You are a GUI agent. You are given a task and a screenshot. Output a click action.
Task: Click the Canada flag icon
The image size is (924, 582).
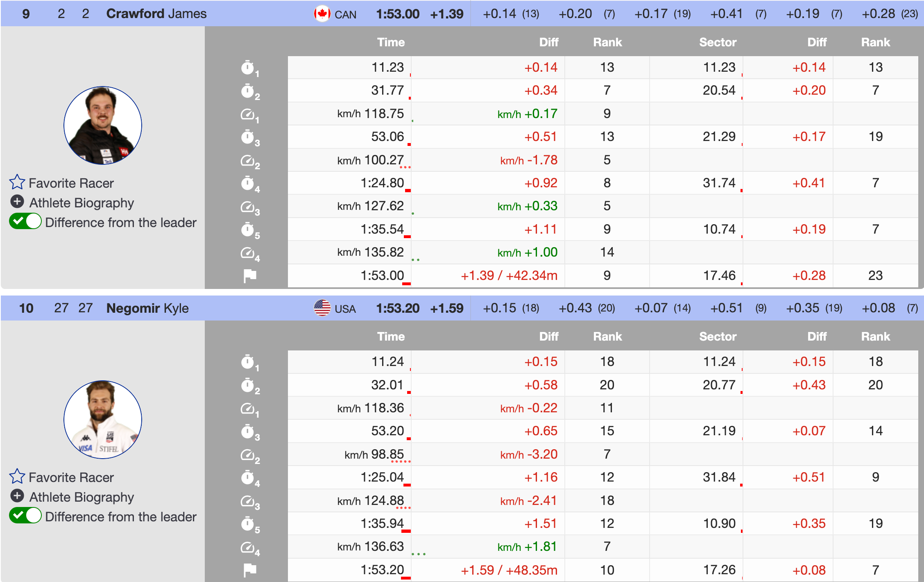coord(322,14)
